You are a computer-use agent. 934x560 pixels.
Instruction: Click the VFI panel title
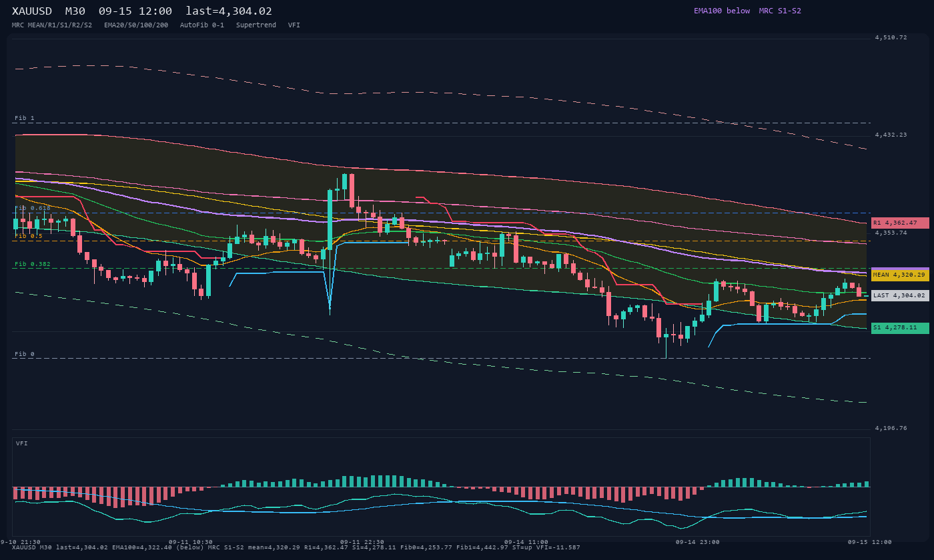coord(22,443)
